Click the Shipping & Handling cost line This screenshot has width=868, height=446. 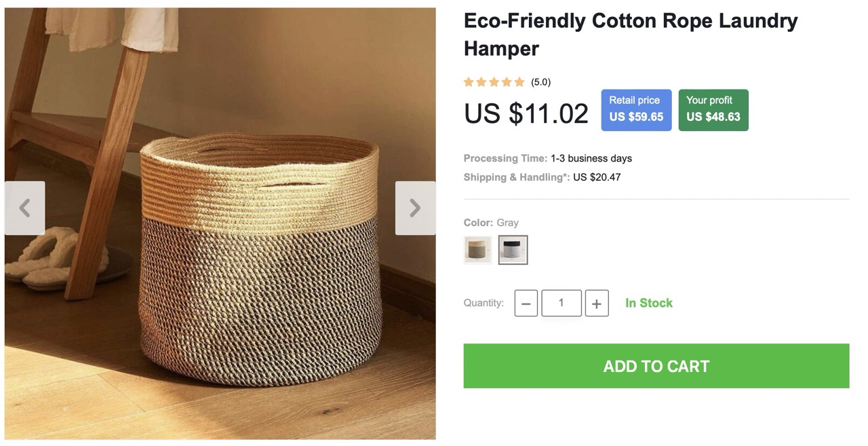click(x=542, y=177)
